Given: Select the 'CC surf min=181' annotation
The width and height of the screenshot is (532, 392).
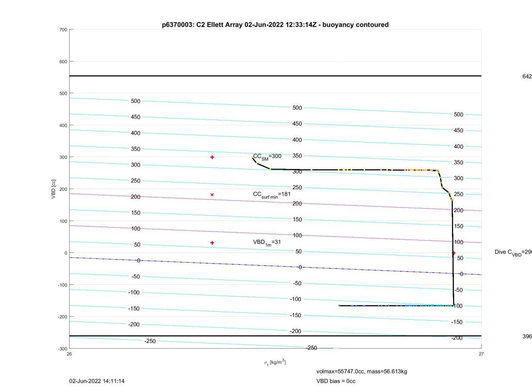Looking at the screenshot, I should tap(272, 195).
